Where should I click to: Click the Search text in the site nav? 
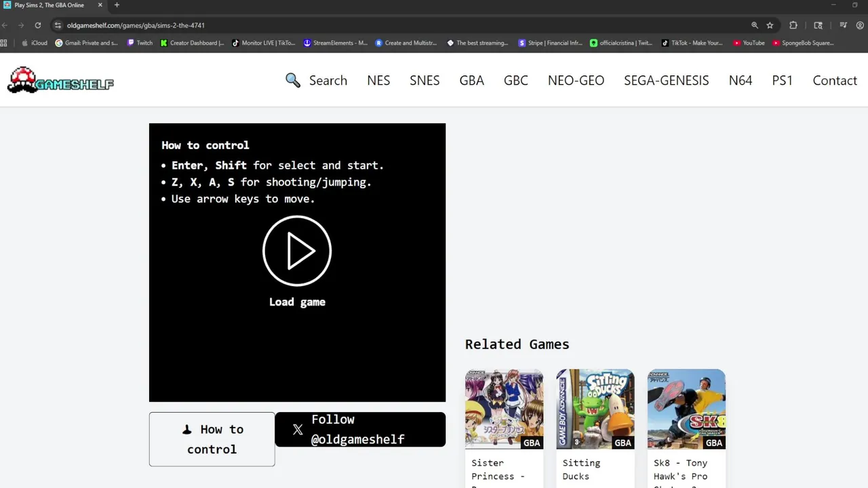(x=328, y=80)
